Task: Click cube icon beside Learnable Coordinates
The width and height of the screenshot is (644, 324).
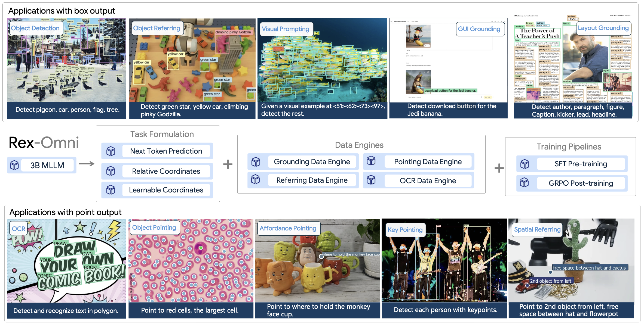Action: click(x=111, y=190)
